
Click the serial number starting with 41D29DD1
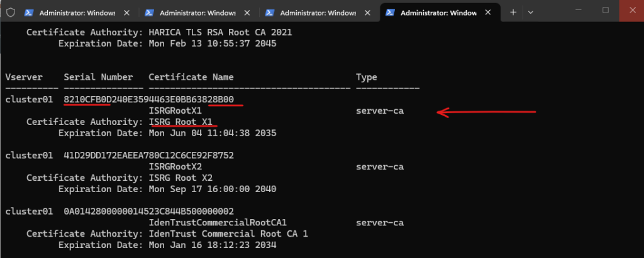(x=148, y=155)
